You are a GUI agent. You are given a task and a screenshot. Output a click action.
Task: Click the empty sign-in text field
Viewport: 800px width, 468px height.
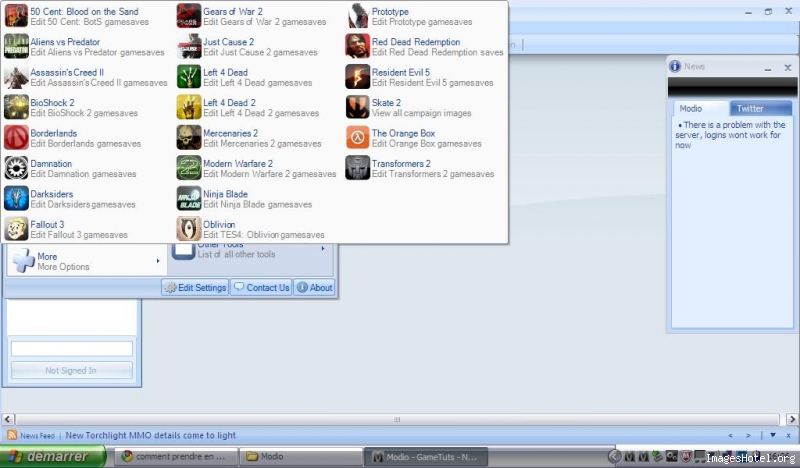tap(71, 349)
